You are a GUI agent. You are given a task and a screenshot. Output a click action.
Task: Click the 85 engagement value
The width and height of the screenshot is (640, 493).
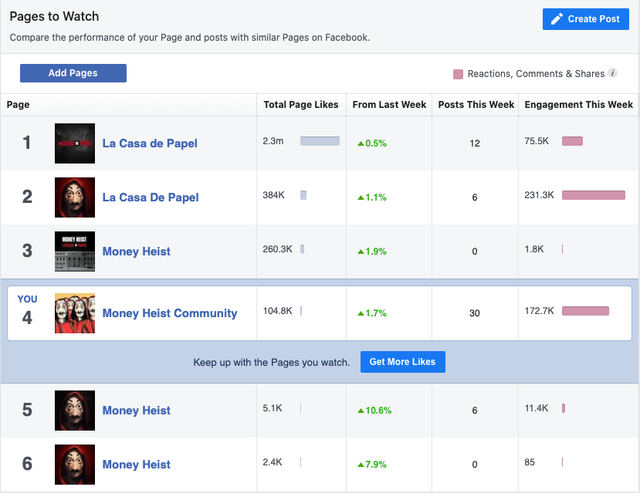530,462
